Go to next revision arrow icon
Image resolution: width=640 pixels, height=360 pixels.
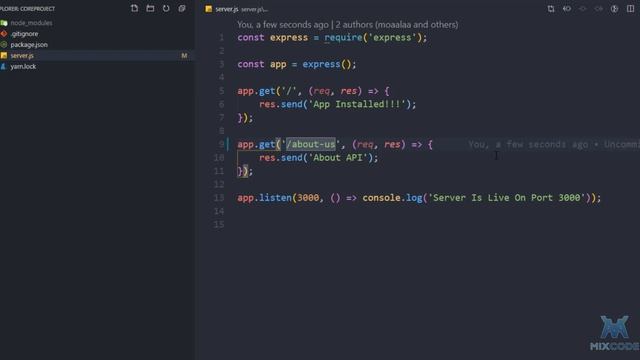598,9
